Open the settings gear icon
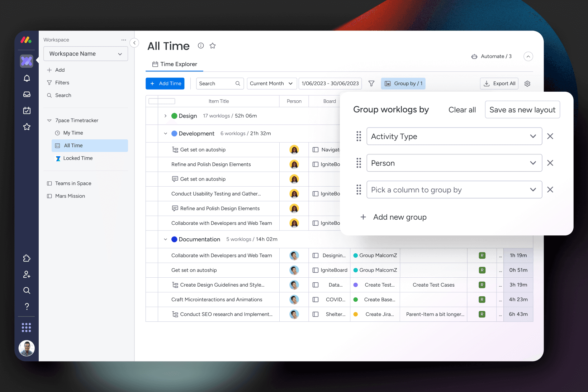The height and width of the screenshot is (392, 588). tap(527, 83)
